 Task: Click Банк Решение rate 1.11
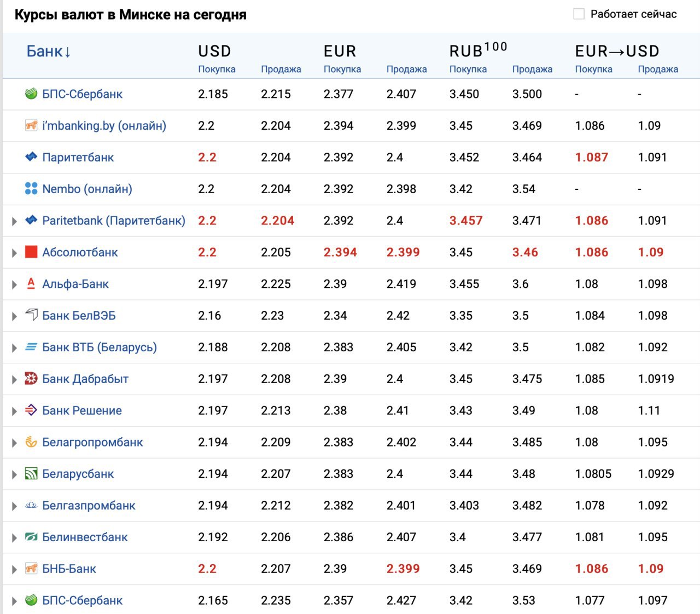coord(649,410)
